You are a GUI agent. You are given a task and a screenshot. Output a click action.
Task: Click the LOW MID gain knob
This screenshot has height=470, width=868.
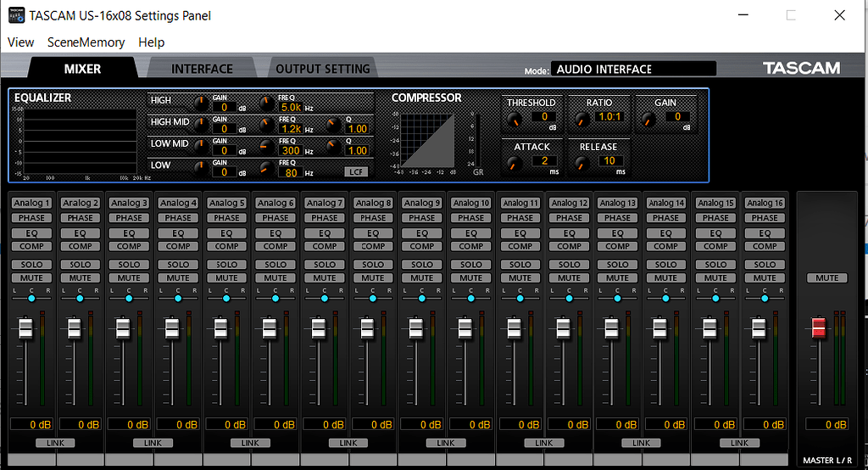tap(201, 146)
